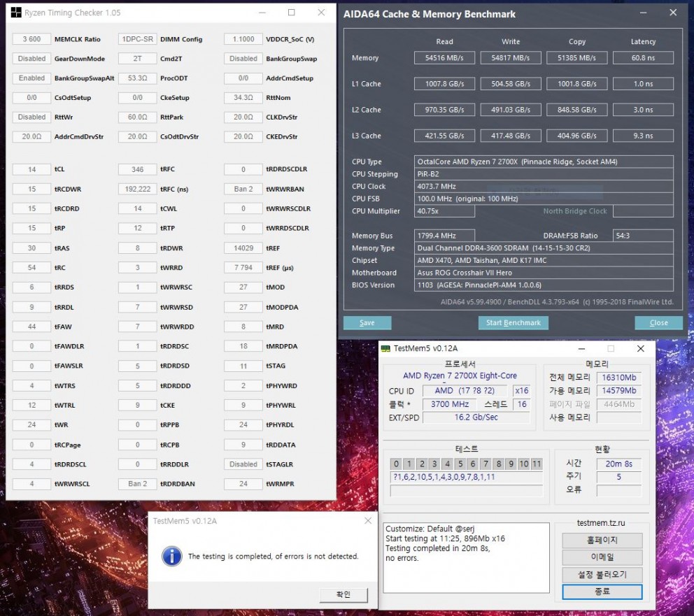Click the 설정 불러오기 button
694x616 pixels.
coord(602,574)
